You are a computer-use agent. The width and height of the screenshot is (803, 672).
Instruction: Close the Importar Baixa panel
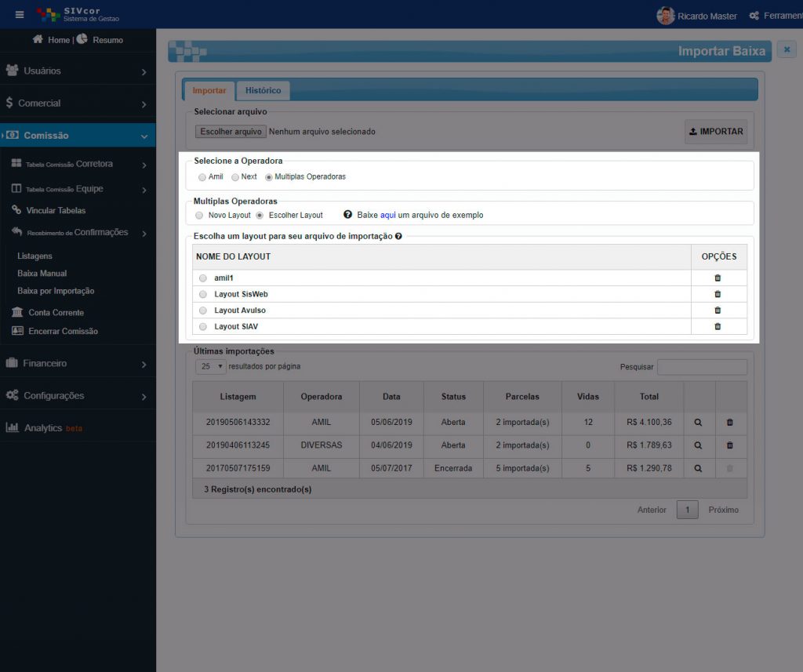[787, 49]
